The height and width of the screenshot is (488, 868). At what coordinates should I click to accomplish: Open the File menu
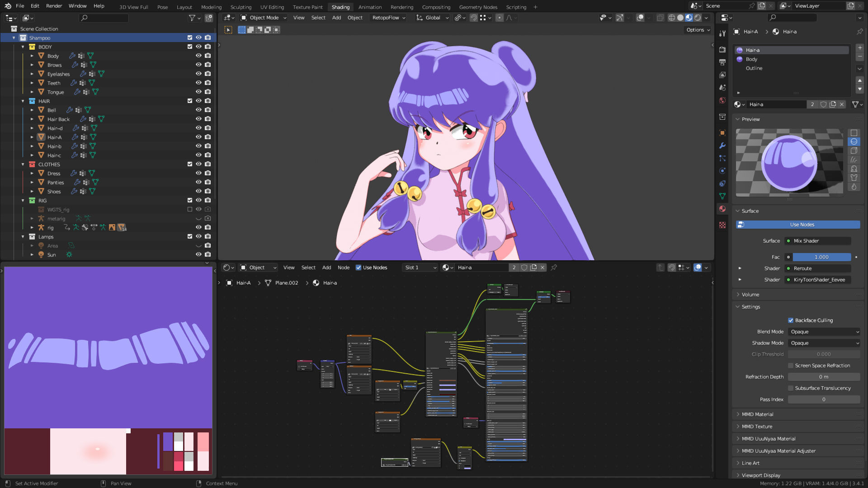[20, 6]
